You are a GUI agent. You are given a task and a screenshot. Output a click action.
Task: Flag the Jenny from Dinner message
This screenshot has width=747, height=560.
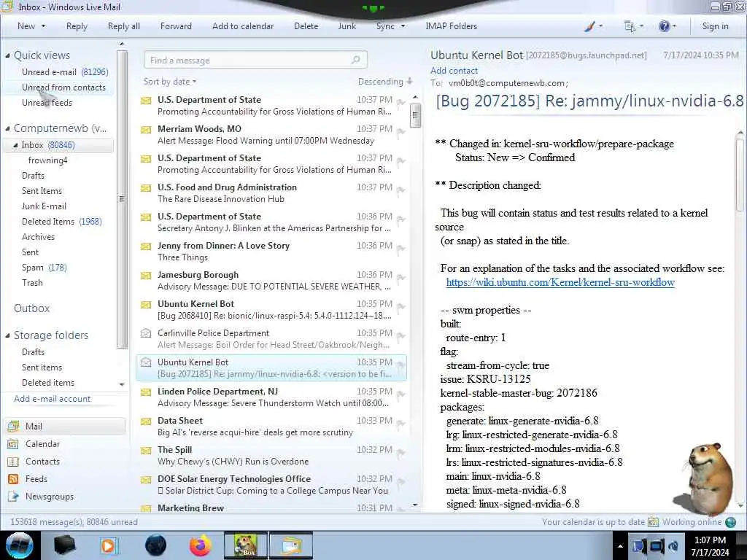point(401,249)
